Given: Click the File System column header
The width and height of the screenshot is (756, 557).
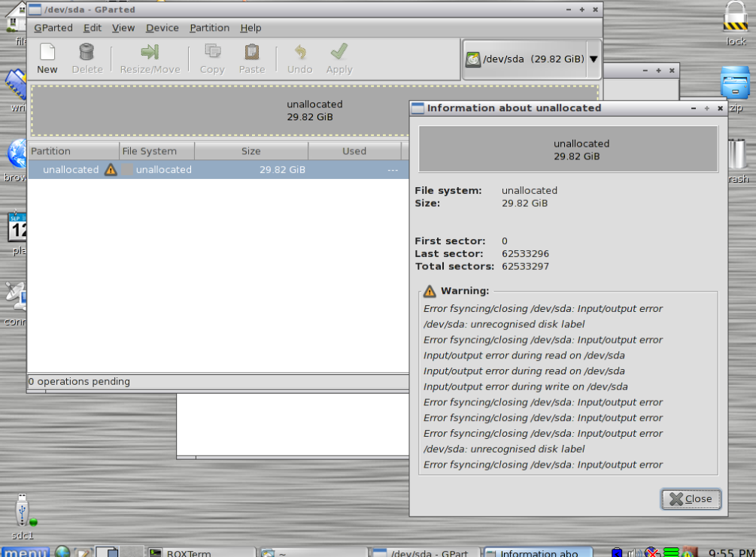Looking at the screenshot, I should (x=156, y=151).
